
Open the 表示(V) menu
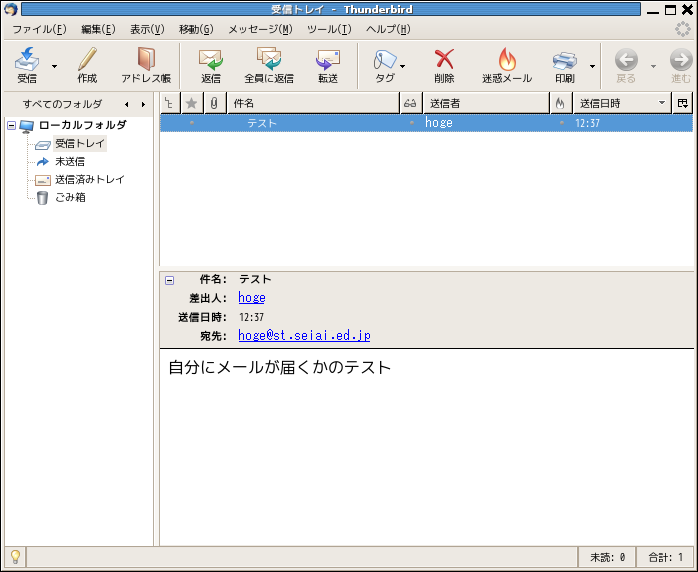[147, 29]
